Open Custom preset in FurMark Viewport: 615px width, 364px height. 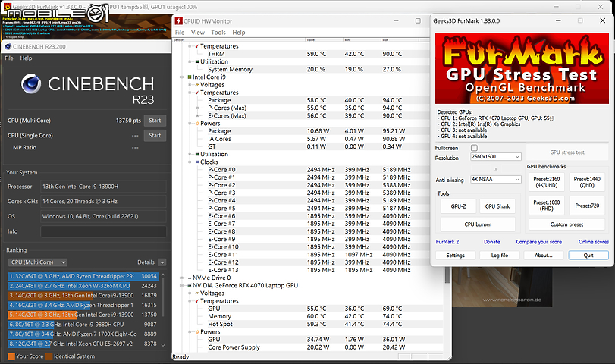pyautogui.click(x=566, y=224)
